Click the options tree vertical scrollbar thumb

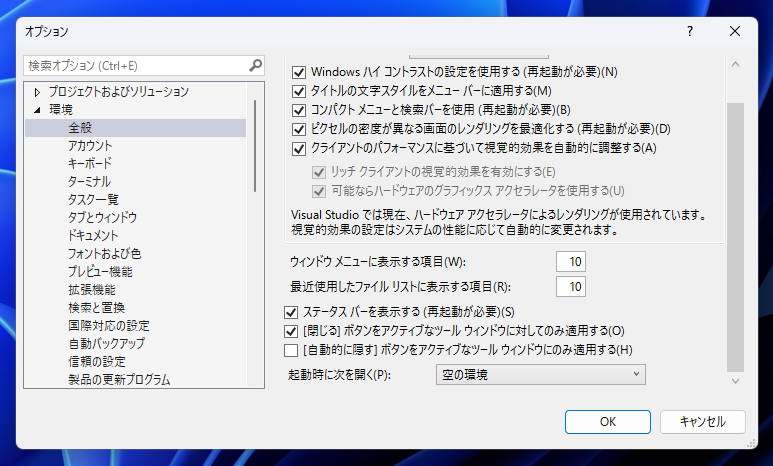tap(255, 146)
